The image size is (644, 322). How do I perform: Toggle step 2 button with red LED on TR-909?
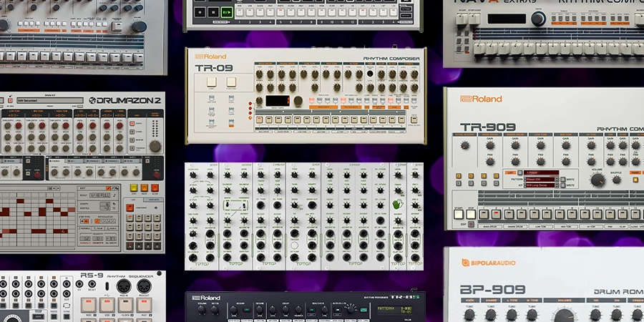click(497, 214)
